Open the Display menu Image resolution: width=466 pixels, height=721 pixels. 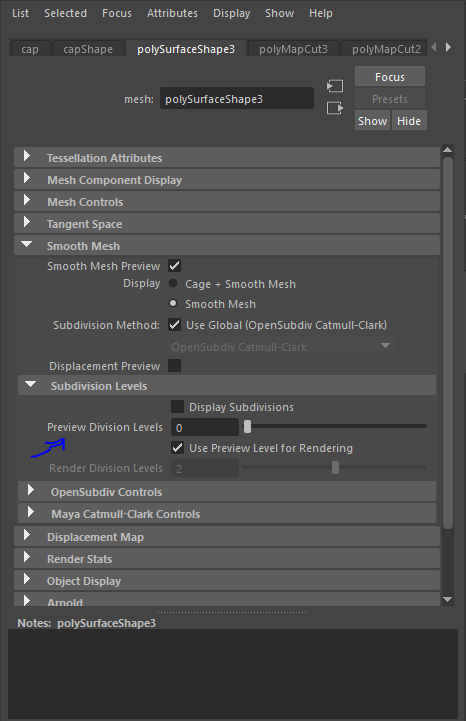(x=231, y=13)
